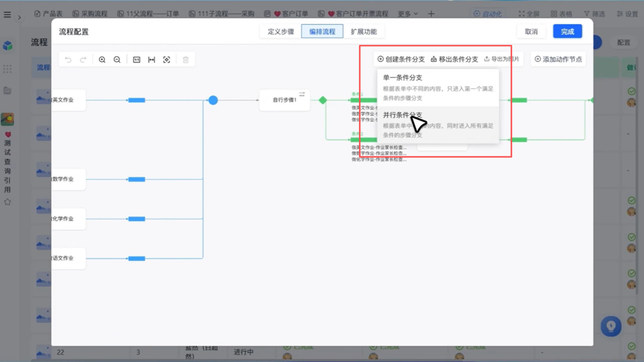
Task: Switch view using 表格 button
Action: point(561,14)
